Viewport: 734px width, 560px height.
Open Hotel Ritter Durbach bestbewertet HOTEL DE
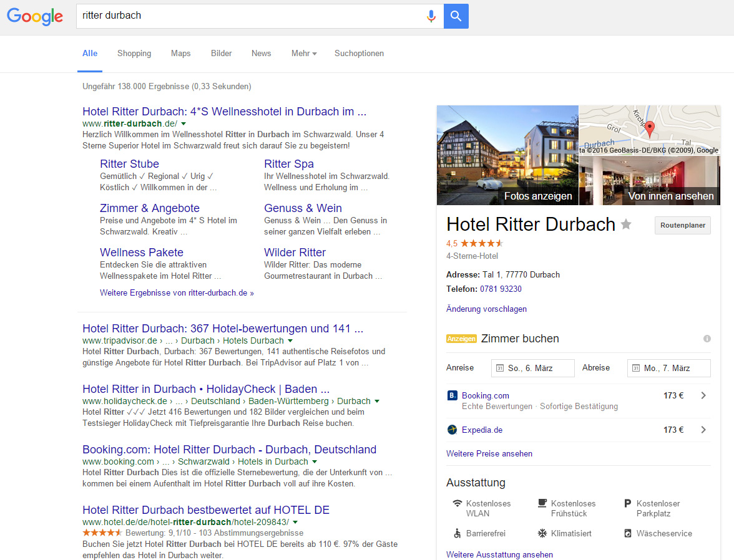coord(206,509)
